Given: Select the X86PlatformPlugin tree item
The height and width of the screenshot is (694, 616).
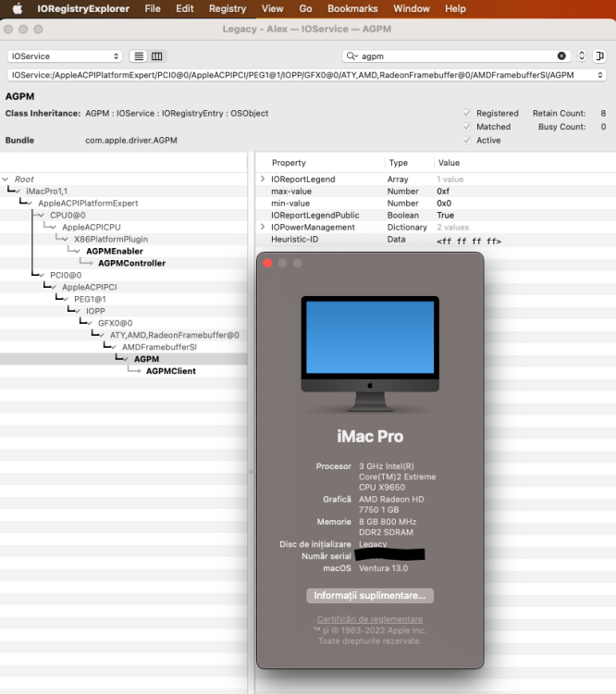Looking at the screenshot, I should (x=111, y=239).
